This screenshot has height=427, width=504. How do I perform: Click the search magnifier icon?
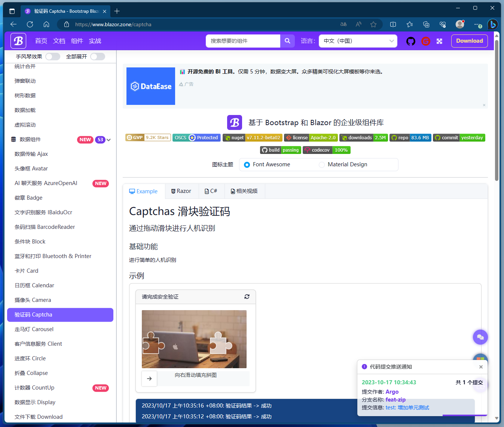(x=287, y=41)
